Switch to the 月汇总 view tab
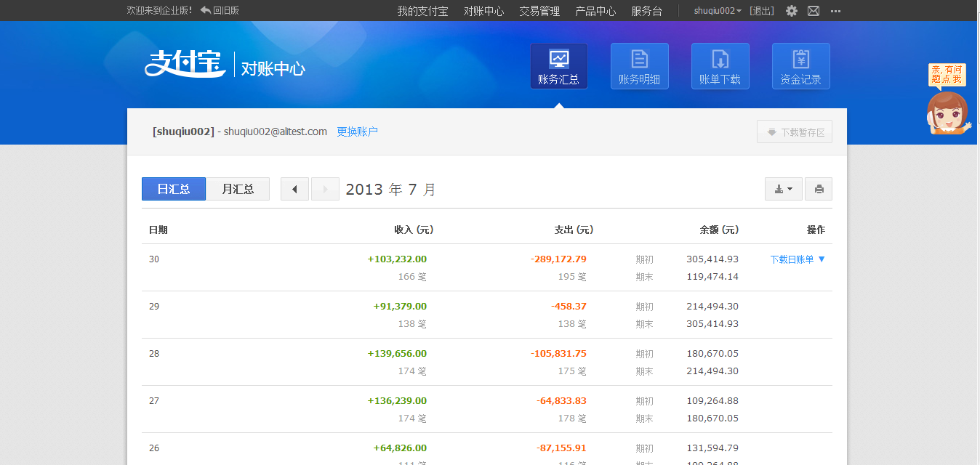980x465 pixels. [x=238, y=189]
